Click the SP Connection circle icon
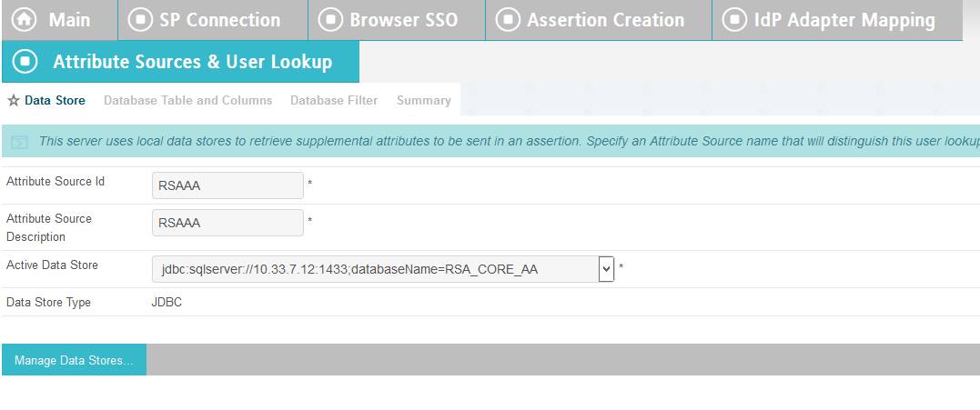980x410 pixels. 140,19
